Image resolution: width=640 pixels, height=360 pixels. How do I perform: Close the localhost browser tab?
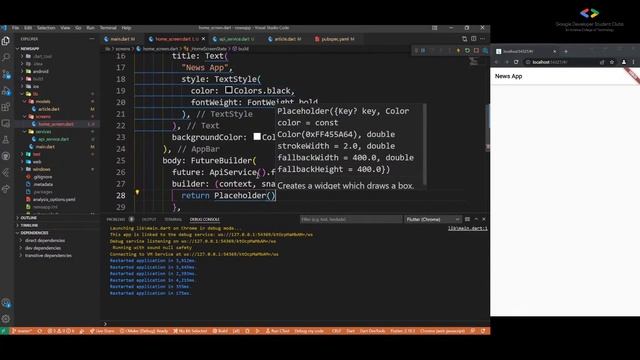click(554, 51)
